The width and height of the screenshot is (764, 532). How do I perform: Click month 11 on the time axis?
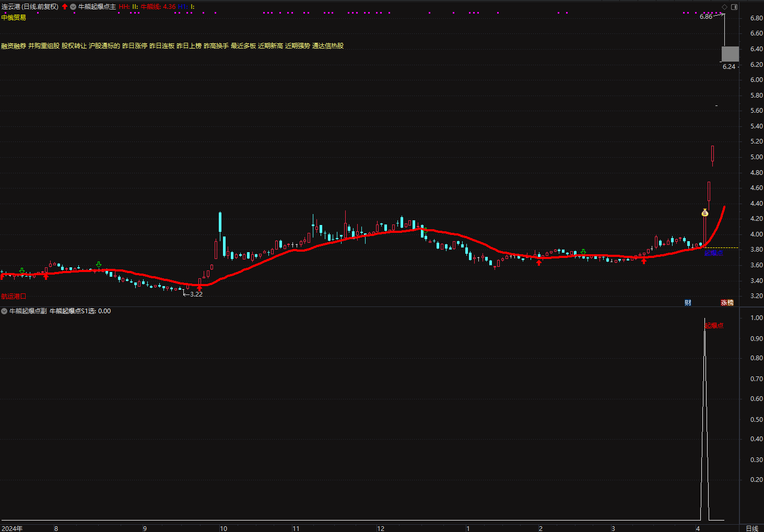[x=296, y=528]
